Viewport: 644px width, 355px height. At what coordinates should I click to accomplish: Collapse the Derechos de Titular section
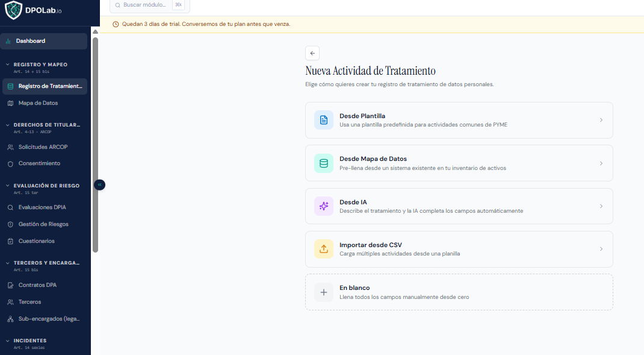(x=7, y=125)
